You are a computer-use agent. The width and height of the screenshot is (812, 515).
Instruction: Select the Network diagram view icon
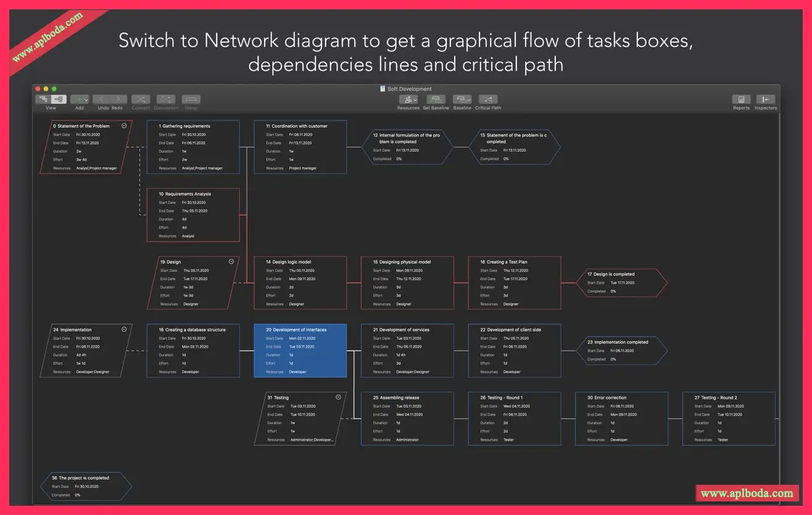(59, 99)
